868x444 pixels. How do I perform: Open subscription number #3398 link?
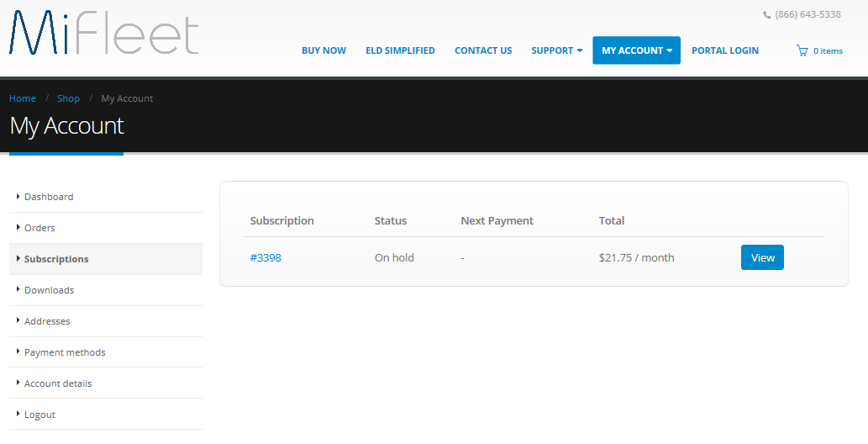click(x=266, y=257)
